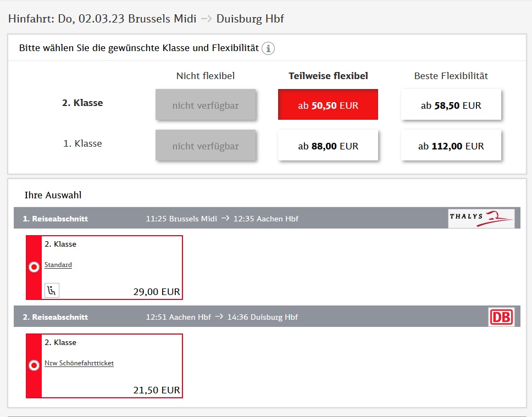Click the Thalys logo
The height and width of the screenshot is (417, 532).
(481, 218)
